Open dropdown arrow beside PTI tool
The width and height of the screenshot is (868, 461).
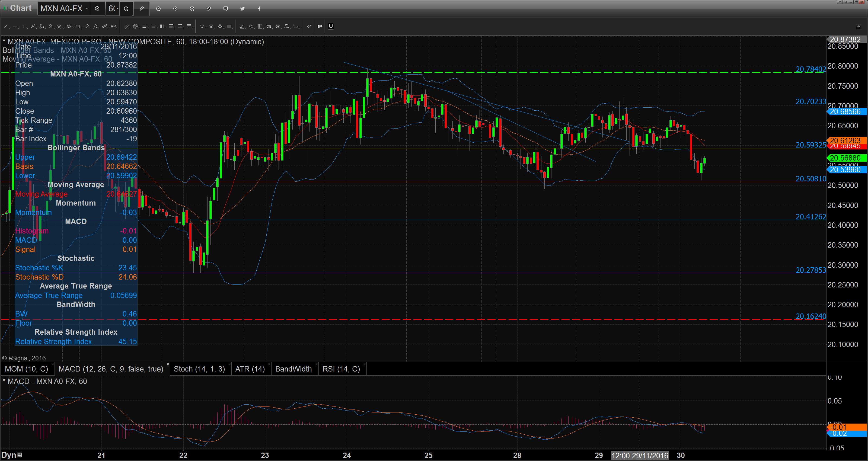tap(291, 28)
